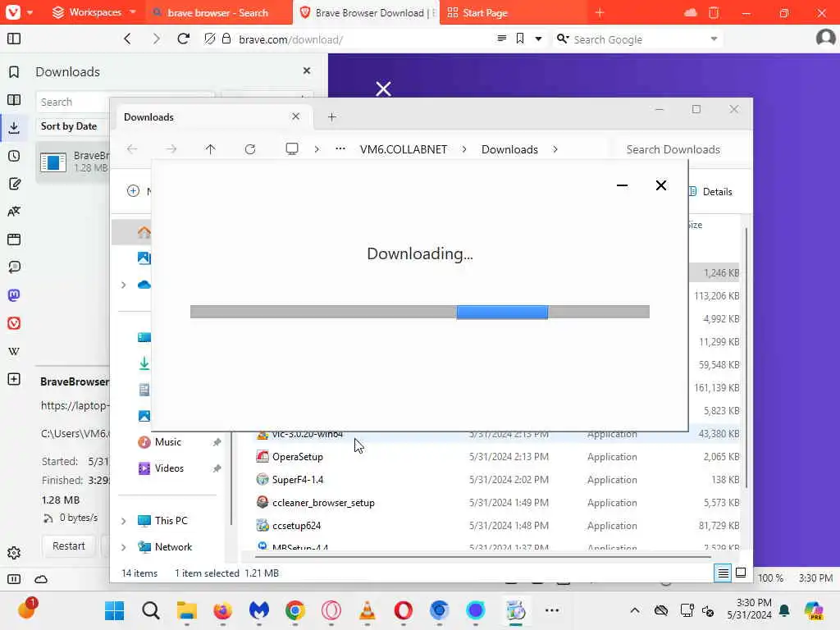Open the Vivaldi web panel

pyautogui.click(x=14, y=323)
